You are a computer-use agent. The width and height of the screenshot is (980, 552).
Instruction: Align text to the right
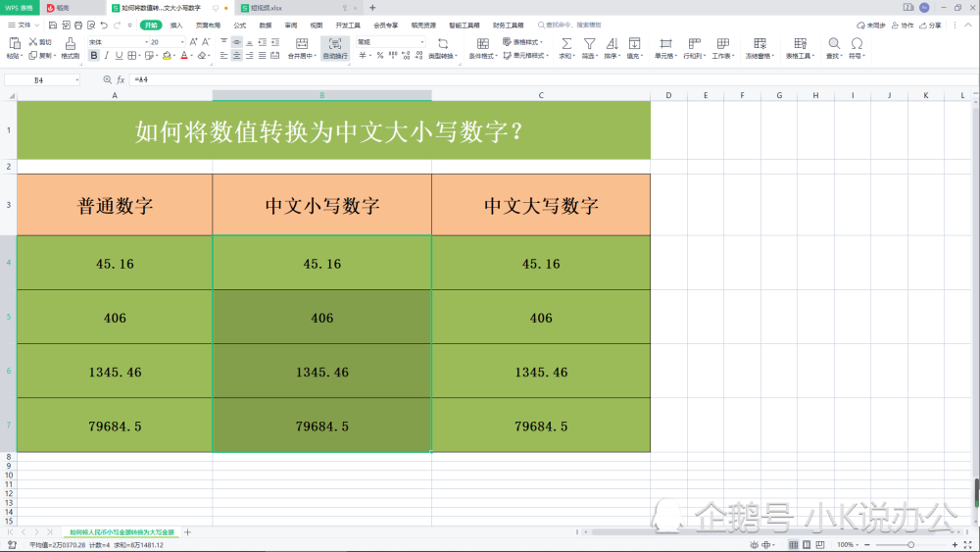click(x=249, y=56)
